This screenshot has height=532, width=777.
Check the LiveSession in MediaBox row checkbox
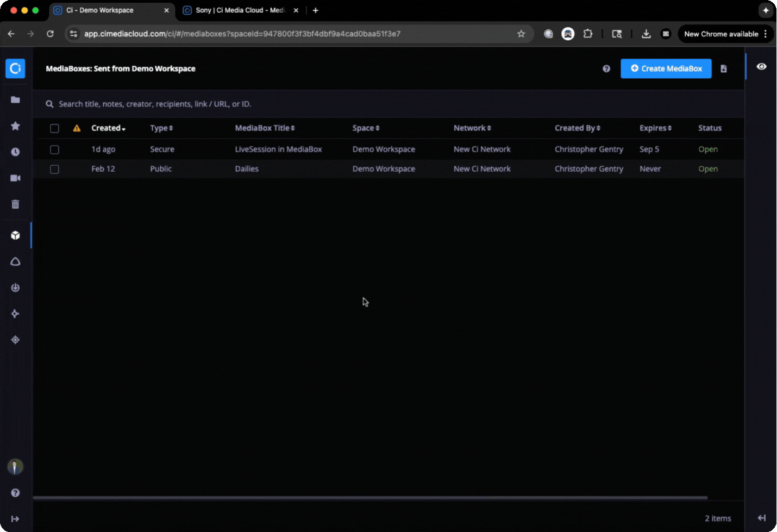pyautogui.click(x=54, y=149)
